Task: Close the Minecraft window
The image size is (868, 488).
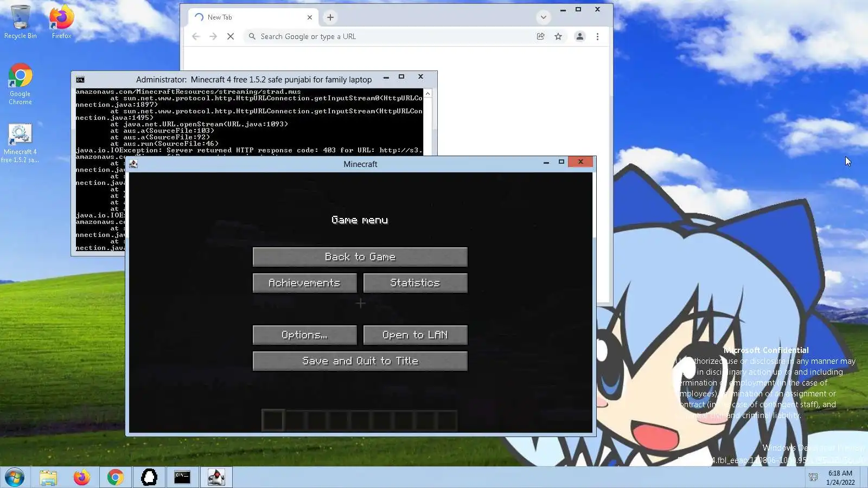Action: tap(580, 162)
